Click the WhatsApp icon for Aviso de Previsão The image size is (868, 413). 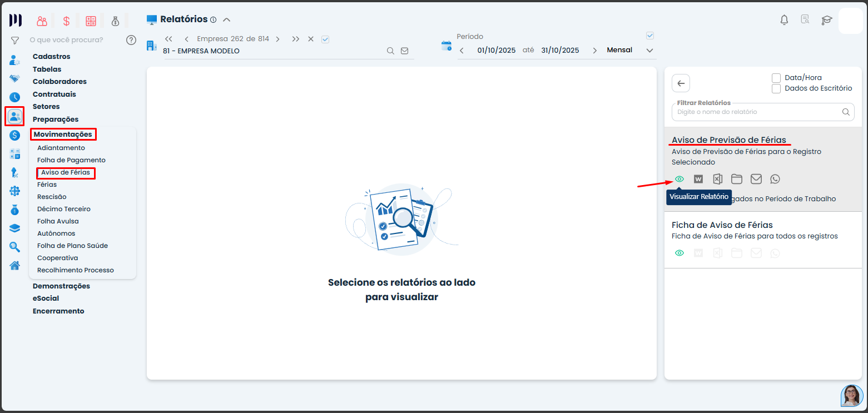775,179
